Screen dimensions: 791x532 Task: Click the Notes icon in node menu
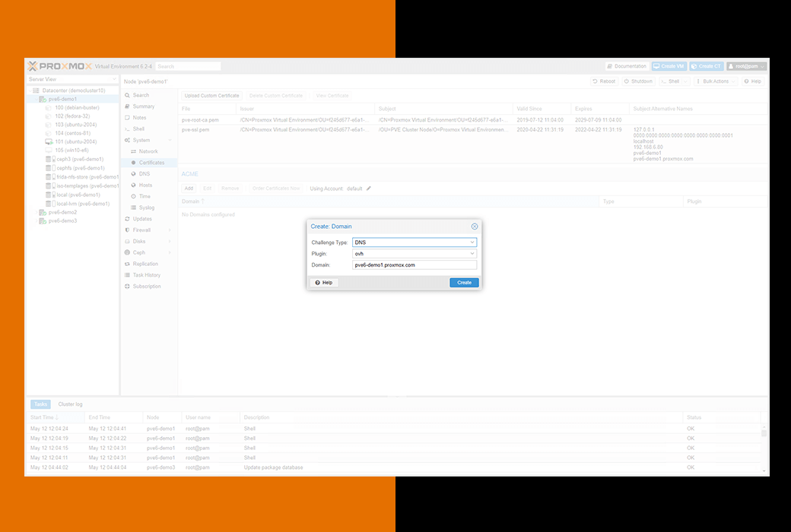point(128,118)
